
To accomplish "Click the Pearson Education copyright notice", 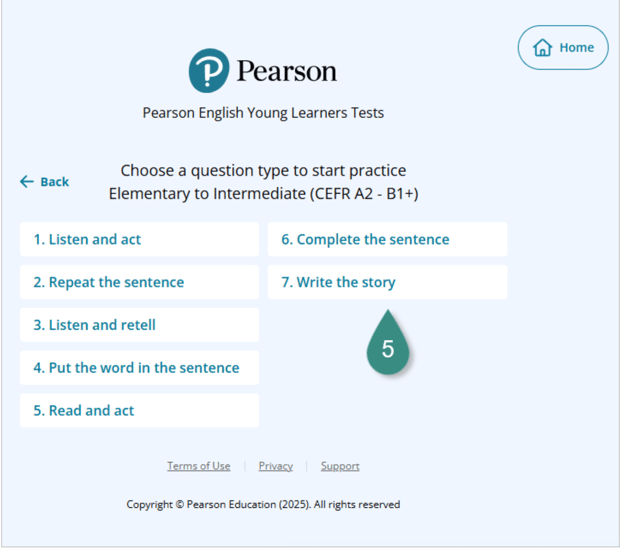I will click(x=263, y=505).
